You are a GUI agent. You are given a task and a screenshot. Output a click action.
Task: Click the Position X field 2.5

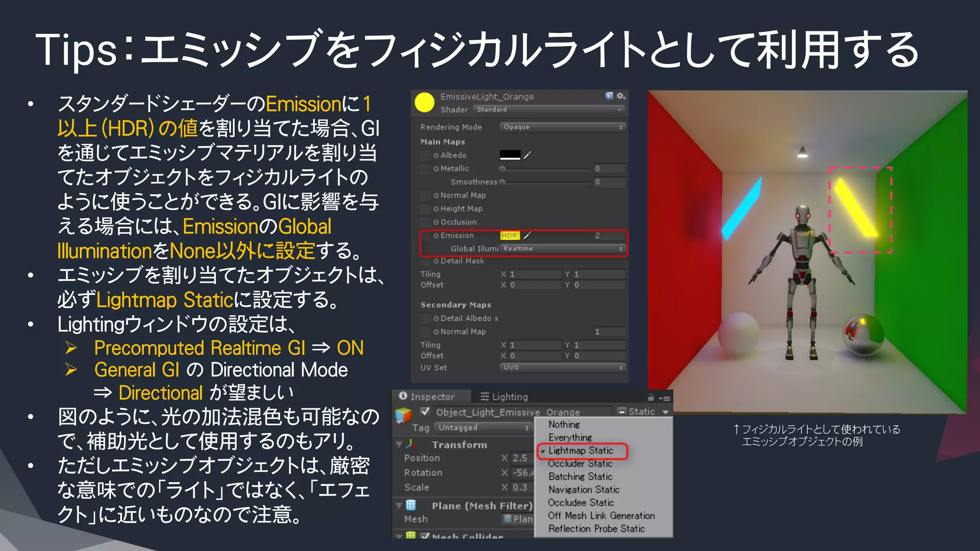(x=522, y=458)
